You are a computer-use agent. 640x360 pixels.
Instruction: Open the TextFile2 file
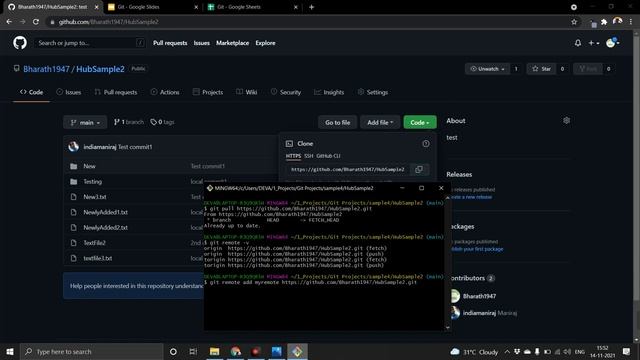click(x=94, y=243)
